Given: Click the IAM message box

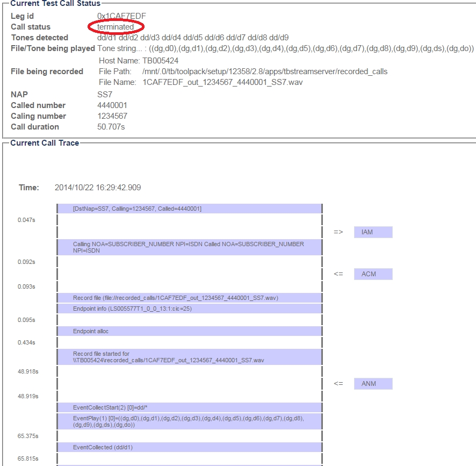Looking at the screenshot, I should point(373,232).
